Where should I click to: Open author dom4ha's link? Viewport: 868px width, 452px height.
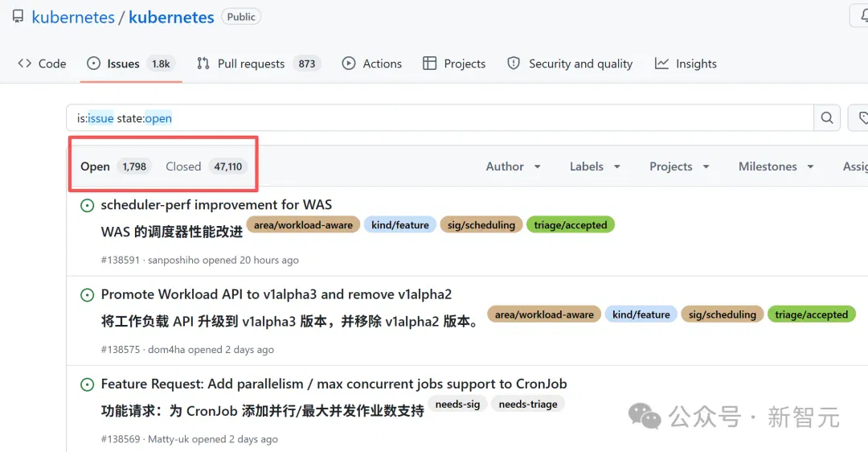[166, 350]
